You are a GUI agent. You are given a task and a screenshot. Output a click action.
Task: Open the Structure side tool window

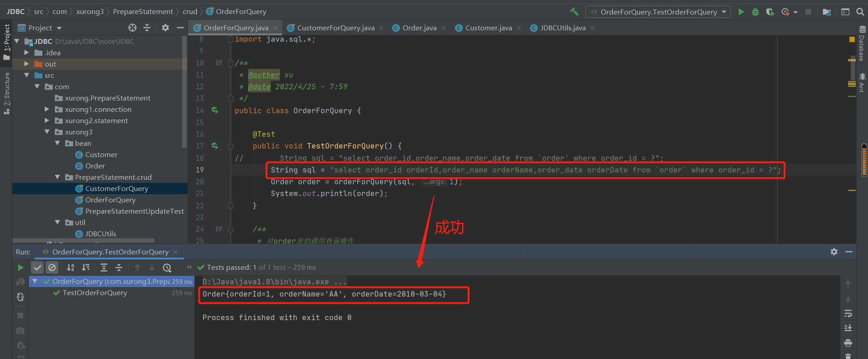[x=6, y=93]
